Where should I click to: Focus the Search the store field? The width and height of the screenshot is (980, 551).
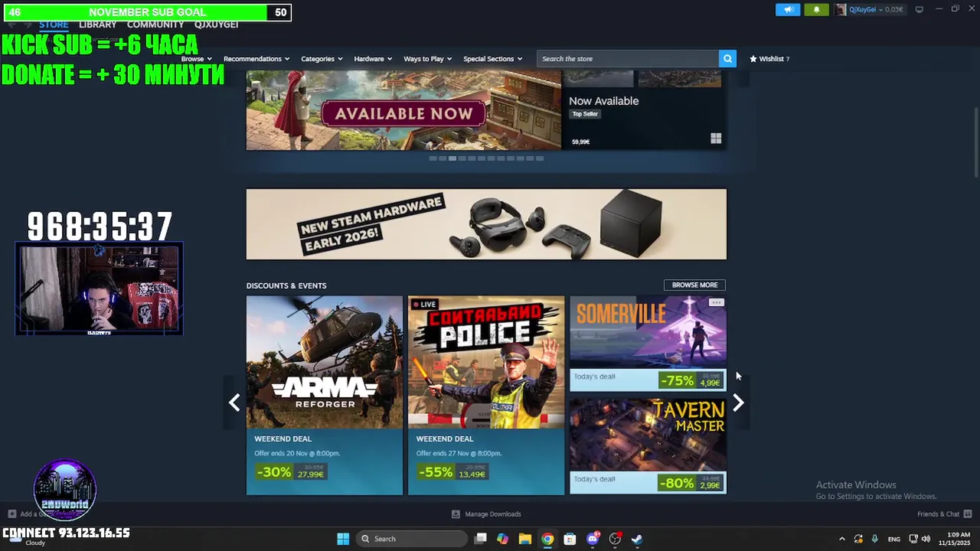click(x=628, y=58)
